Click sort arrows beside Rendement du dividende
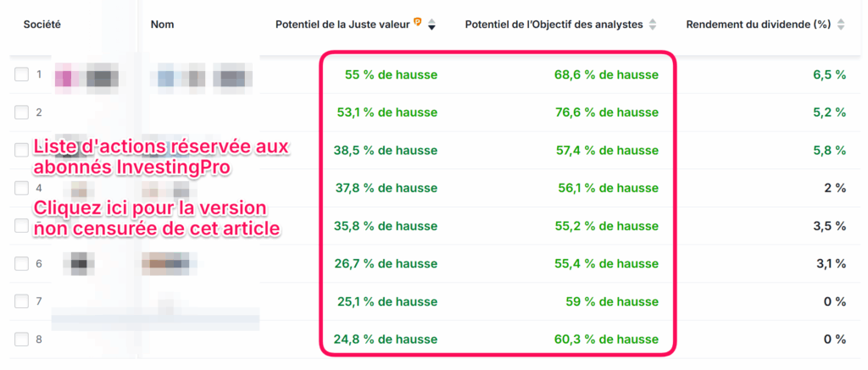Viewport: 868px width, 370px height. pyautogui.click(x=840, y=25)
